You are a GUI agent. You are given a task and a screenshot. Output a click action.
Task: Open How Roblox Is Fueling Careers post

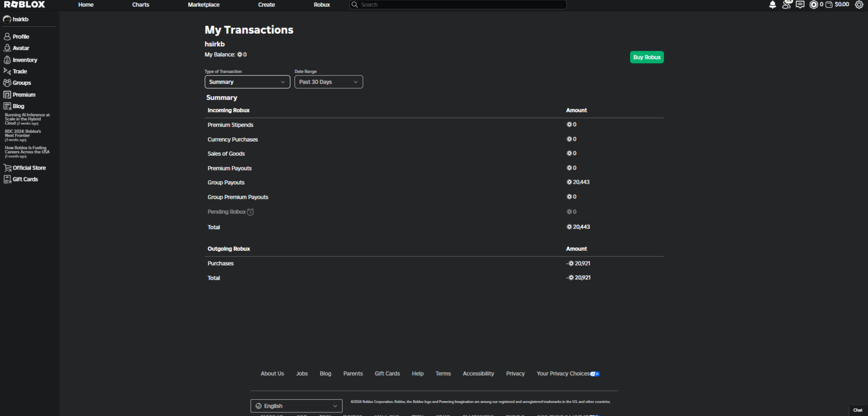click(x=27, y=152)
